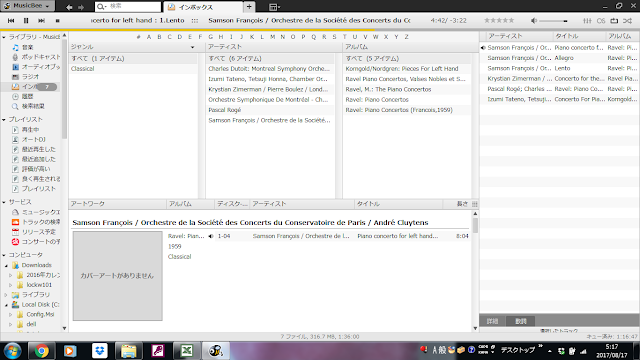Switch to the 詳細 tab in right panel
The image size is (640, 360).
point(492,321)
